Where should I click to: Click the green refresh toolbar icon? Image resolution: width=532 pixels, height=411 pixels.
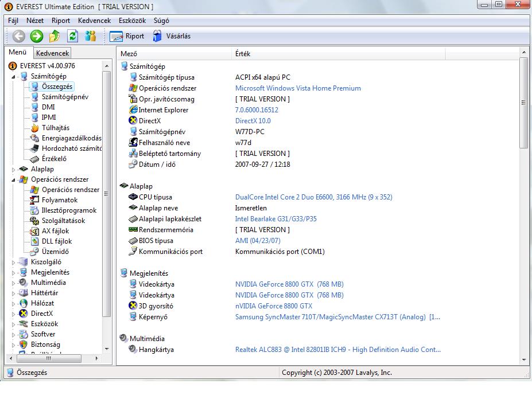pyautogui.click(x=72, y=36)
